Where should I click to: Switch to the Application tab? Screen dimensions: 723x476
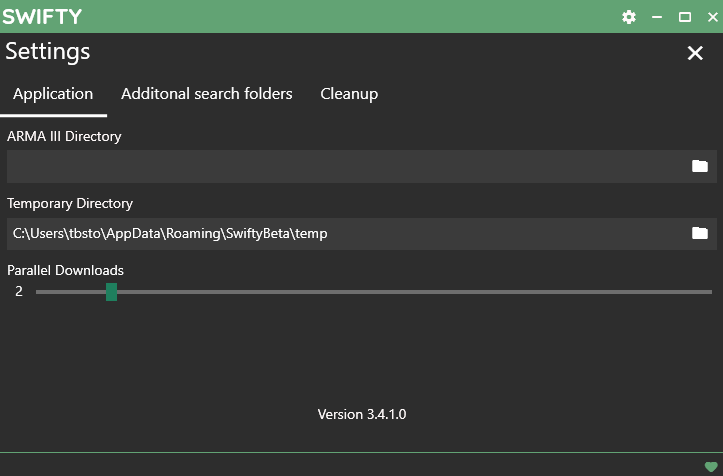click(x=53, y=94)
